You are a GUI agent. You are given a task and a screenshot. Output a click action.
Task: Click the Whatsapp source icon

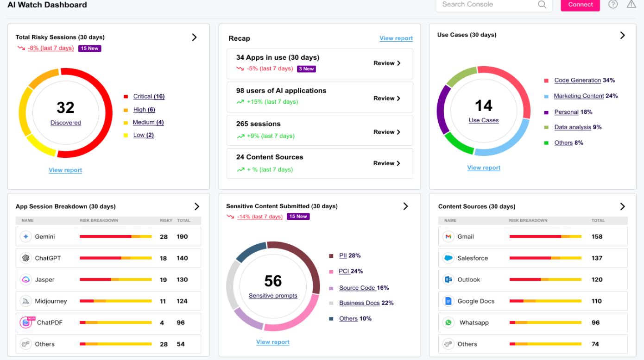click(448, 323)
